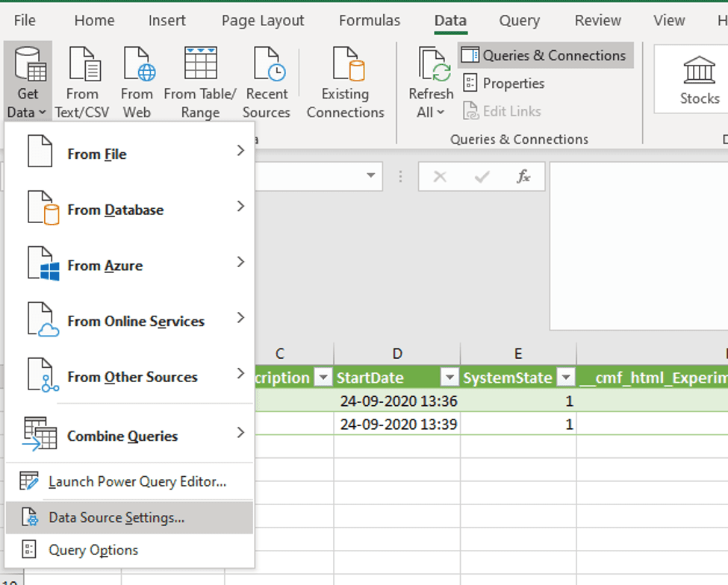
Task: Click the From Text/CSV icon
Action: click(x=82, y=65)
